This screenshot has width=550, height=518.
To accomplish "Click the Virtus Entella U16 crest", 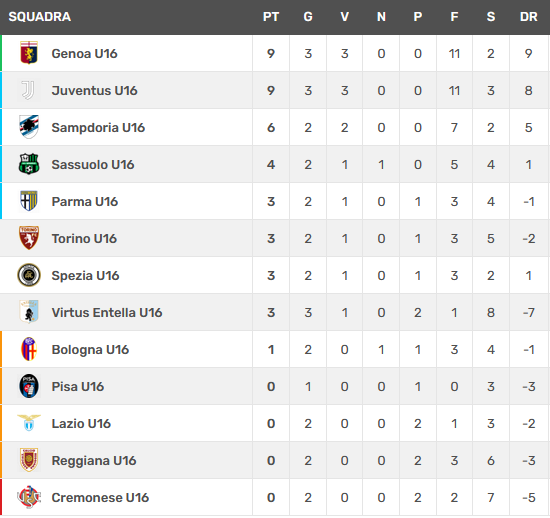I will [29, 312].
